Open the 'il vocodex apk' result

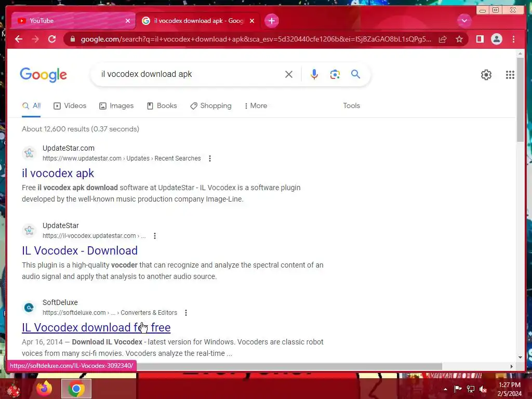click(58, 174)
